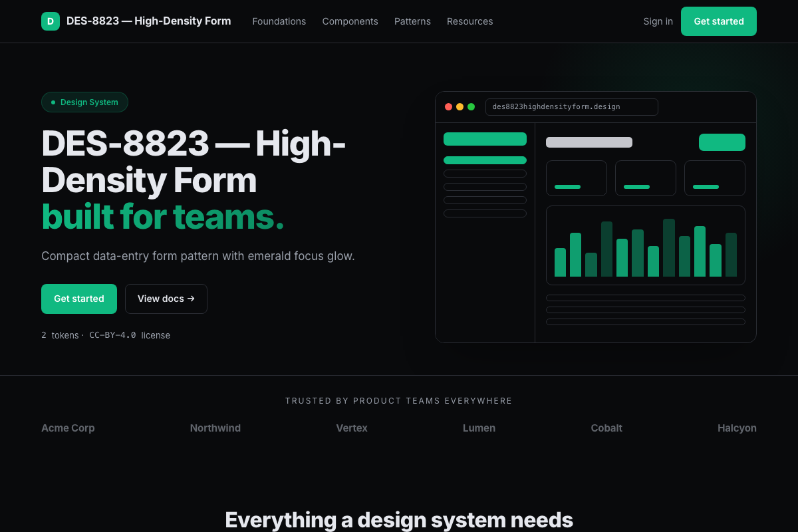The image size is (798, 532).
Task: Click the Northwind logo text
Action: 215,428
